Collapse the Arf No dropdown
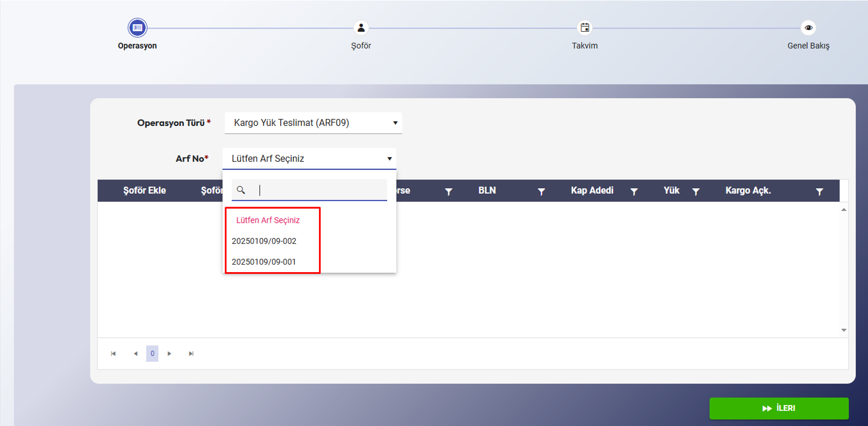This screenshot has height=426, width=868. 389,159
